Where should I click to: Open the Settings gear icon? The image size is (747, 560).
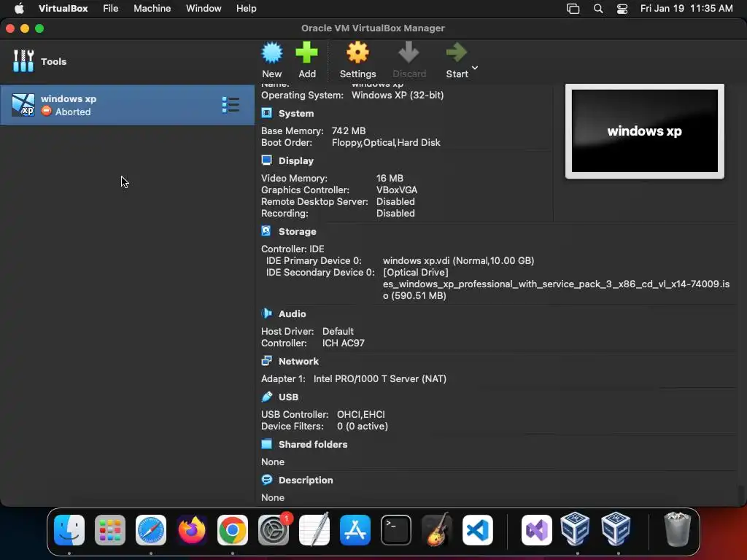(x=357, y=52)
